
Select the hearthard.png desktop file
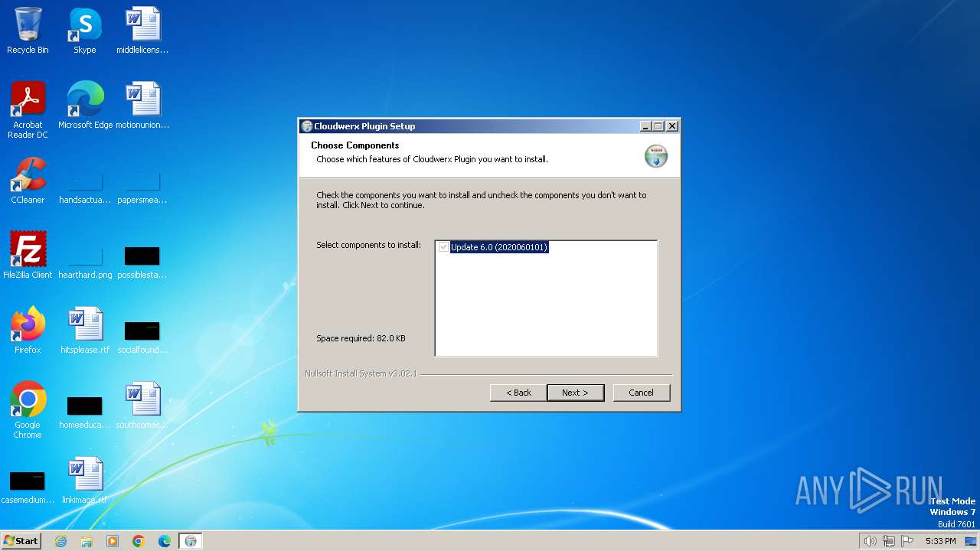coord(85,261)
